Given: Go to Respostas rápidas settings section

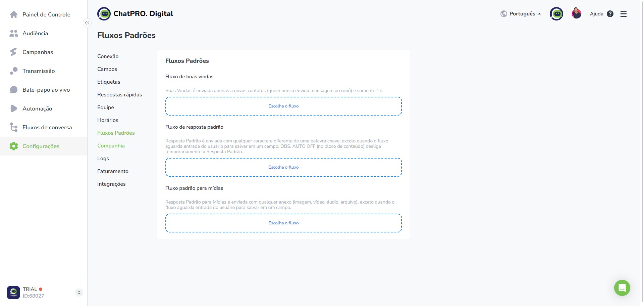Looking at the screenshot, I should click(119, 95).
